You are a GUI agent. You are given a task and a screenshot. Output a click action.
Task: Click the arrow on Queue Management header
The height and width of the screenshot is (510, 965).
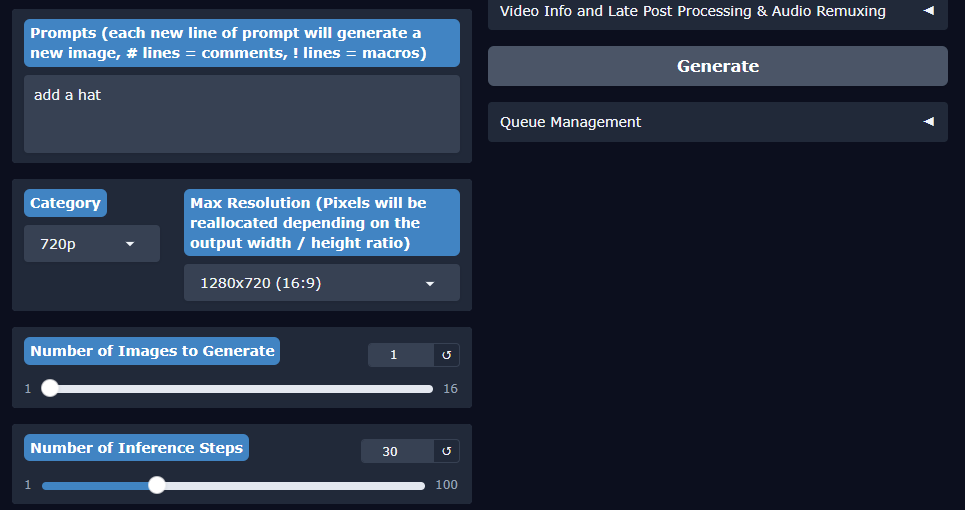pos(928,122)
